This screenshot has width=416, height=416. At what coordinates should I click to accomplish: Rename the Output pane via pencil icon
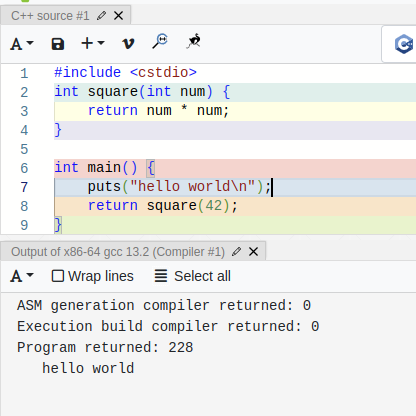click(x=236, y=252)
